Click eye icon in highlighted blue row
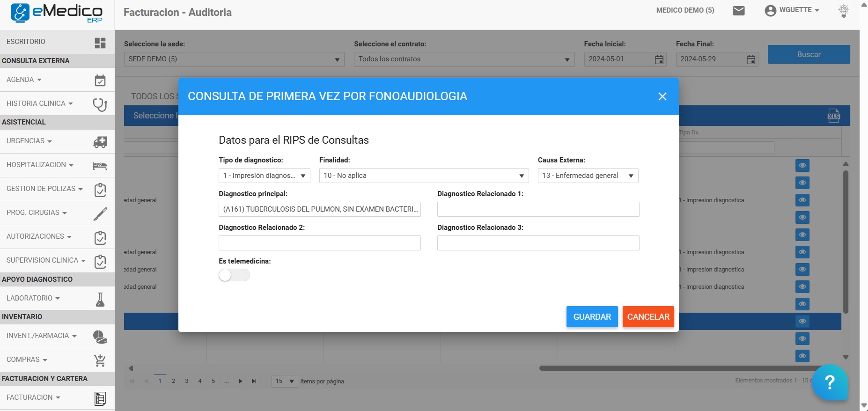 tap(802, 321)
